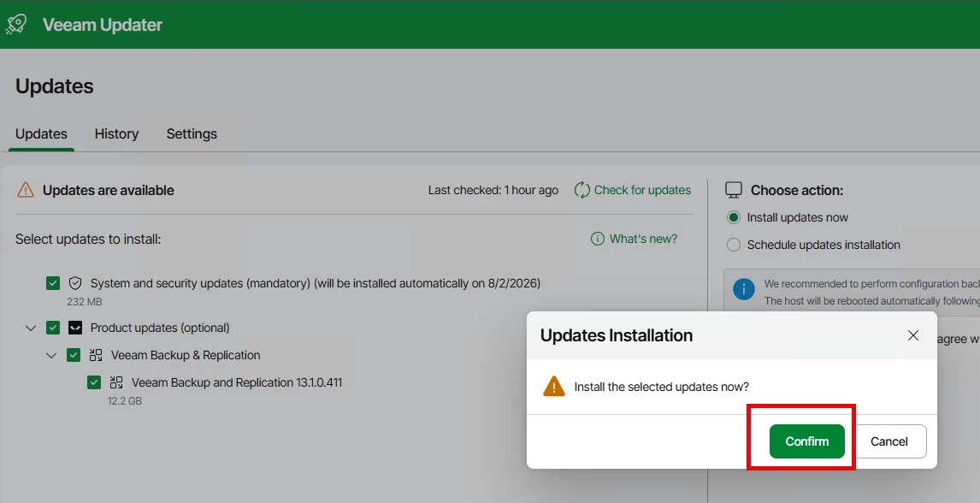Click the Updates page heading
The image size is (980, 503).
(55, 86)
